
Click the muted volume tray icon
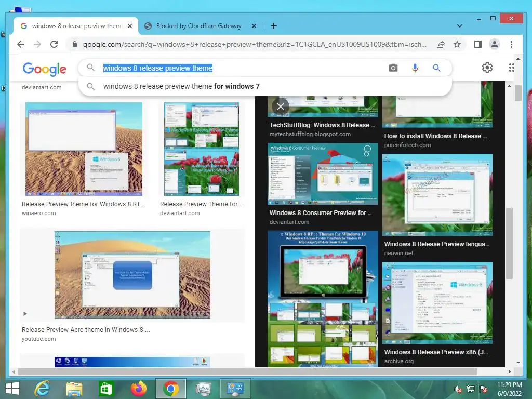point(458,389)
